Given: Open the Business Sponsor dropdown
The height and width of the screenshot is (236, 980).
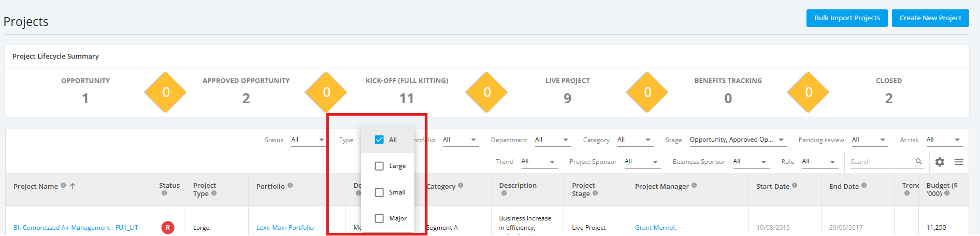Looking at the screenshot, I should pos(751,161).
